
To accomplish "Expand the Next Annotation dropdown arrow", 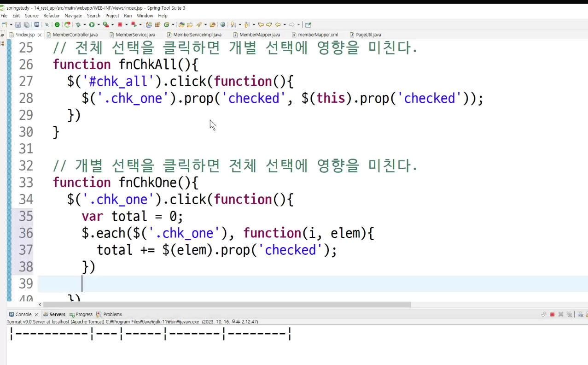I will [240, 24].
